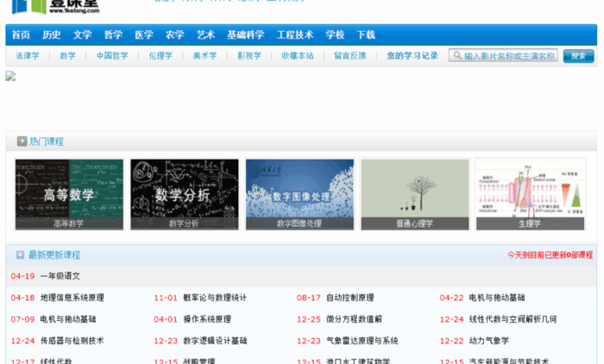Click the 热门课程 section heading
The image size is (604, 364).
click(47, 141)
